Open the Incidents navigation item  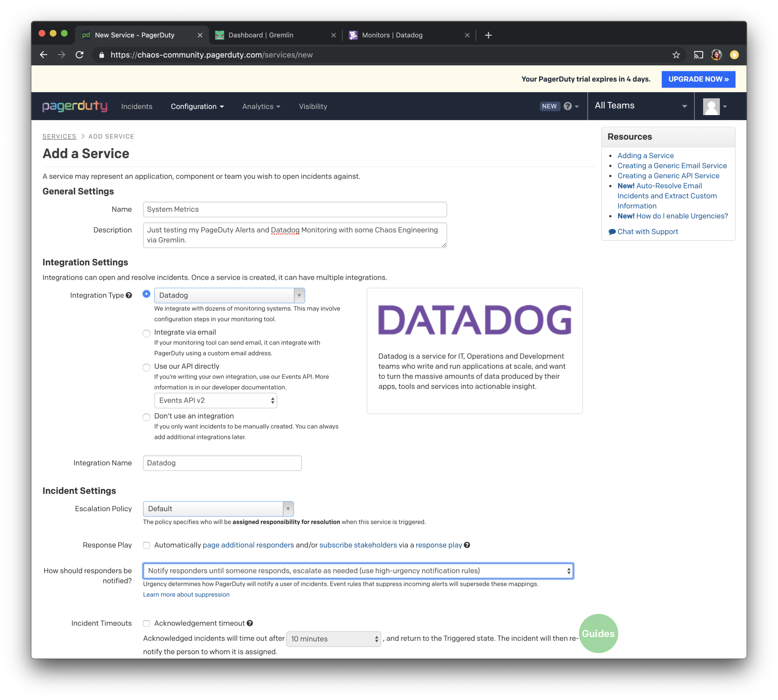pos(137,106)
